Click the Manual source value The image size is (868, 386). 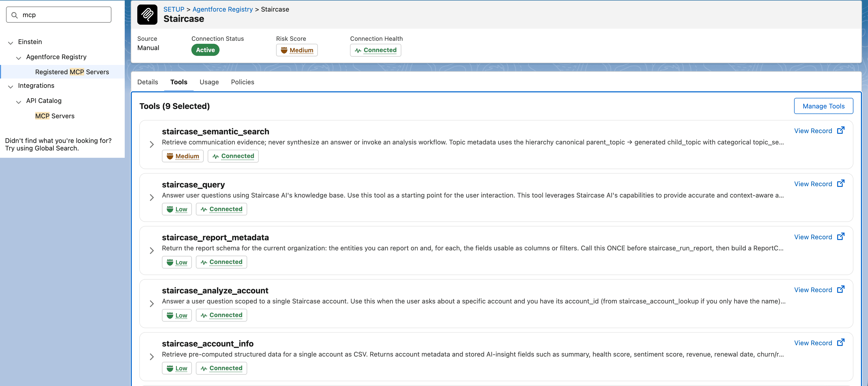point(148,48)
